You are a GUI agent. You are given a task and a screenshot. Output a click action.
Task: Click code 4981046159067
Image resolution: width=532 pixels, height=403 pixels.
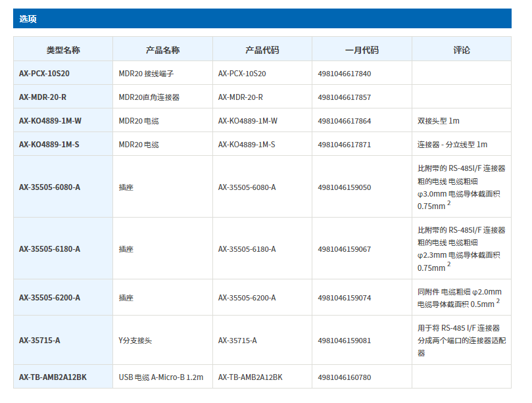345,249
